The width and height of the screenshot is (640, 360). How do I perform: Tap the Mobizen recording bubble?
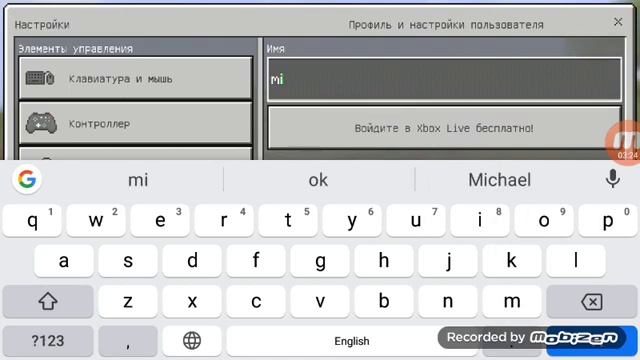tap(624, 143)
